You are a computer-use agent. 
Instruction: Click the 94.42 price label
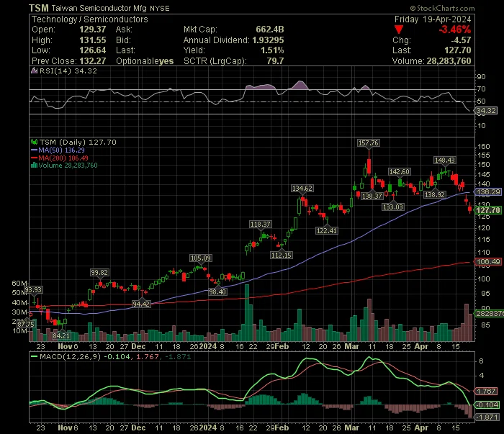click(x=141, y=304)
